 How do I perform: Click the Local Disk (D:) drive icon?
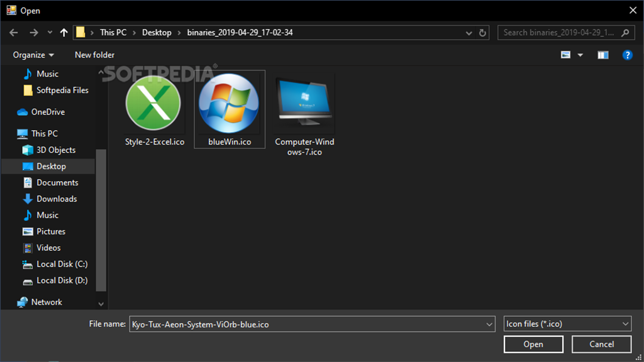pos(28,282)
